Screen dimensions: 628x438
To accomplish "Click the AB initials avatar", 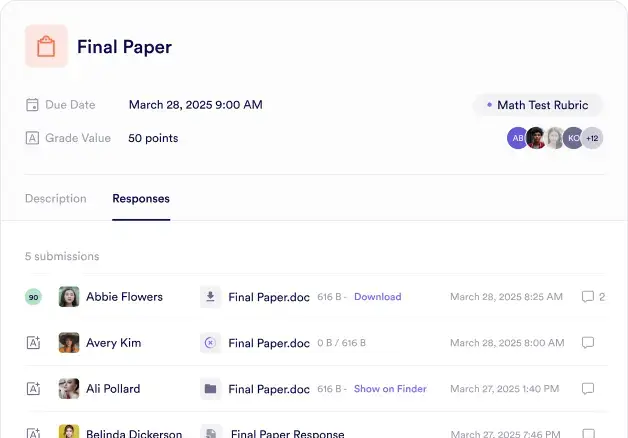I will coord(518,138).
